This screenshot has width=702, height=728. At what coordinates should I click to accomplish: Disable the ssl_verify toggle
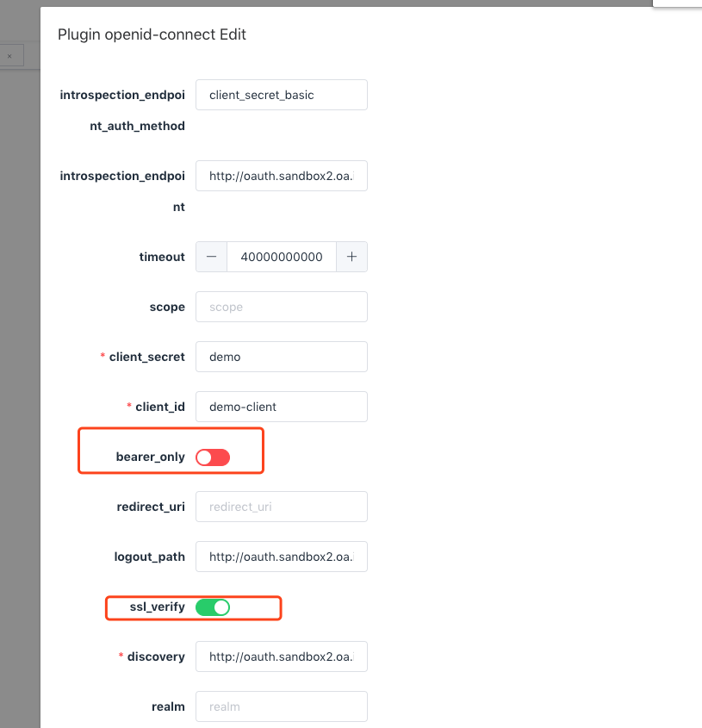[x=214, y=607]
